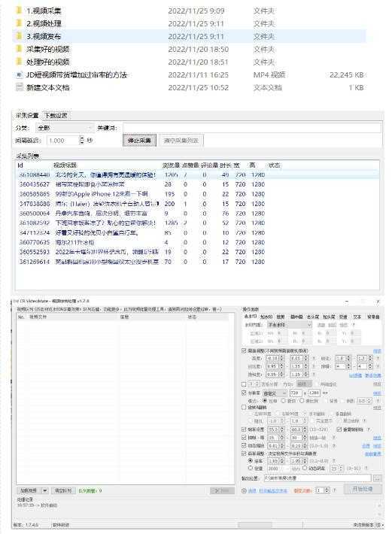The width and height of the screenshot is (392, 534).
Task: Click the 开始处理 button
Action: [363, 489]
